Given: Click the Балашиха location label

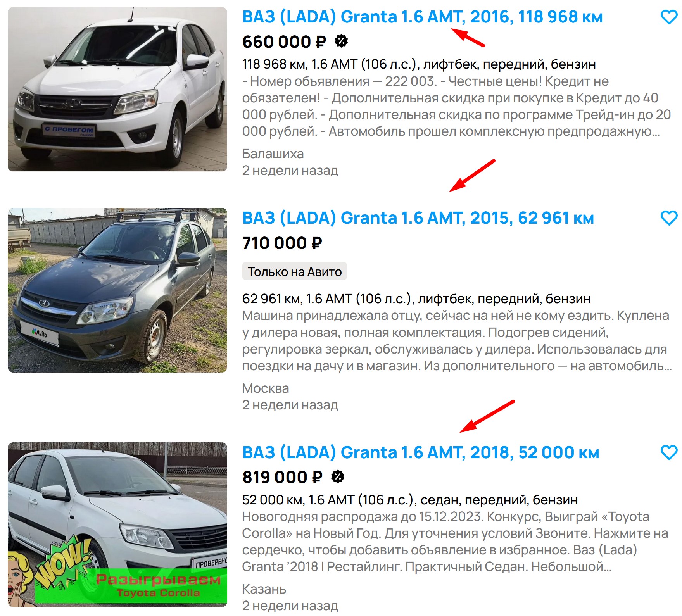Looking at the screenshot, I should pos(273,154).
